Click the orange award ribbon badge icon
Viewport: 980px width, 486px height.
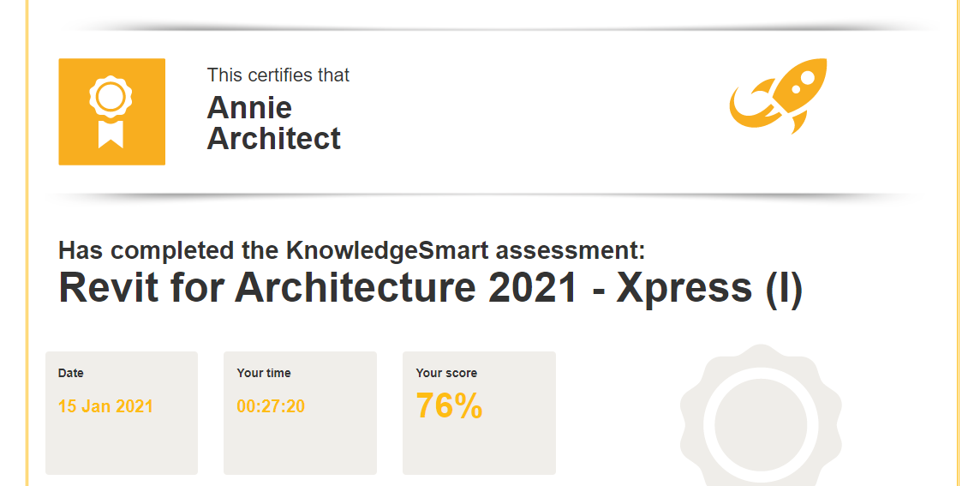tap(112, 112)
